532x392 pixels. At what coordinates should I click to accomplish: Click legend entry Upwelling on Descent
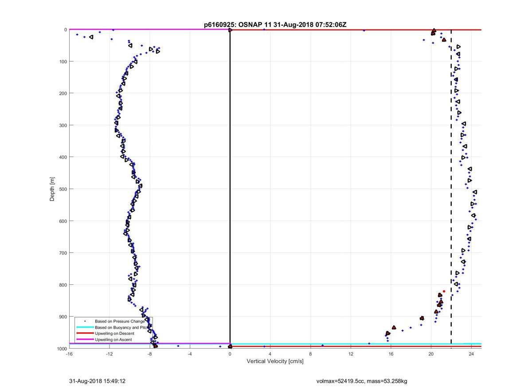(x=114, y=333)
